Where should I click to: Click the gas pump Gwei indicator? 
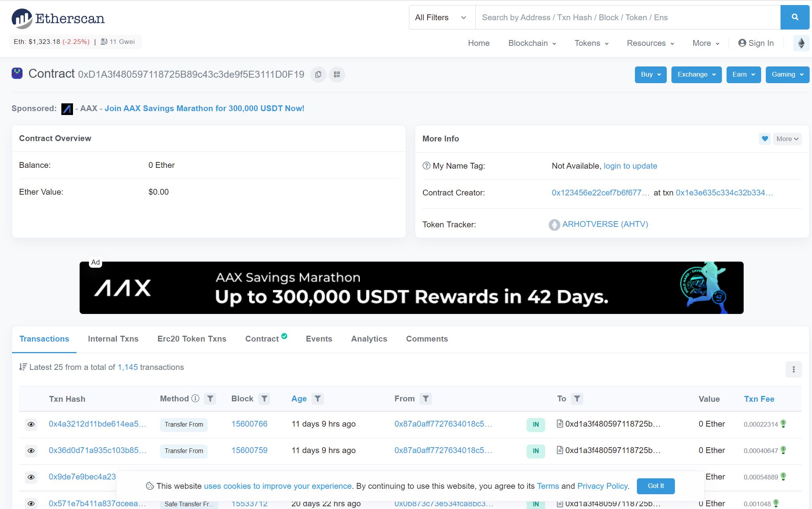pos(118,42)
